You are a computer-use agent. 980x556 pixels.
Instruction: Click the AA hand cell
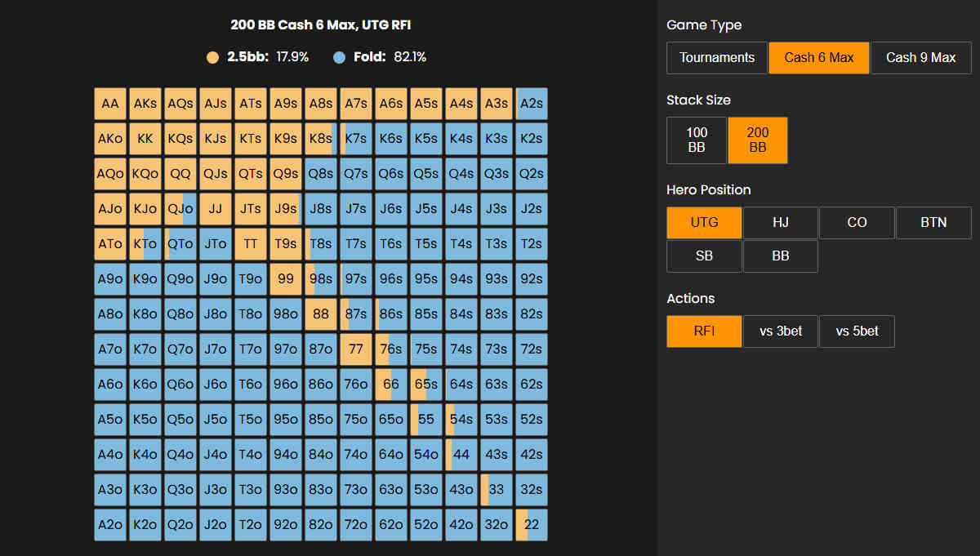(110, 104)
